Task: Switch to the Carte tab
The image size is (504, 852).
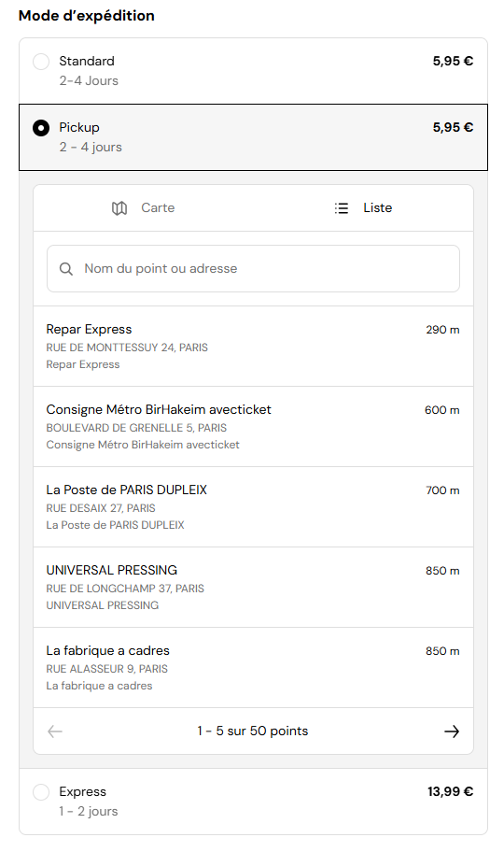Action: [x=144, y=208]
